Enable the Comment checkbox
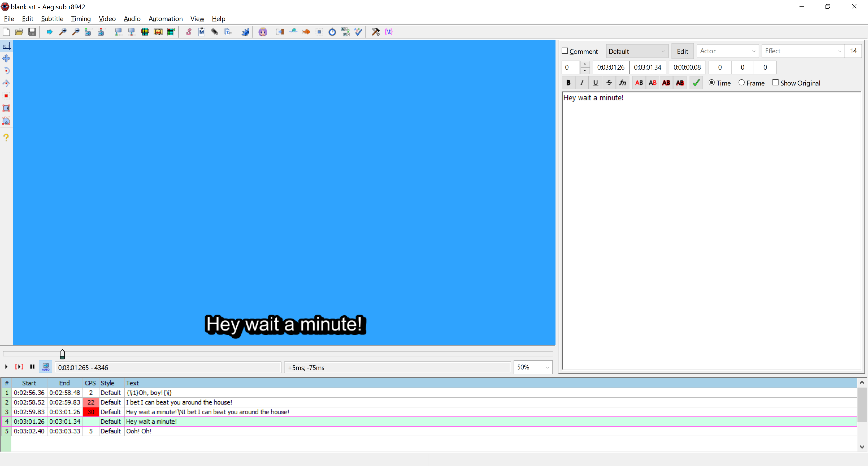Image resolution: width=868 pixels, height=466 pixels. pyautogui.click(x=565, y=51)
